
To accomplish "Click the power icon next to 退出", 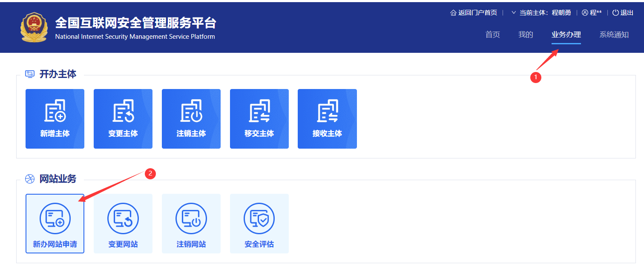I will coord(614,12).
